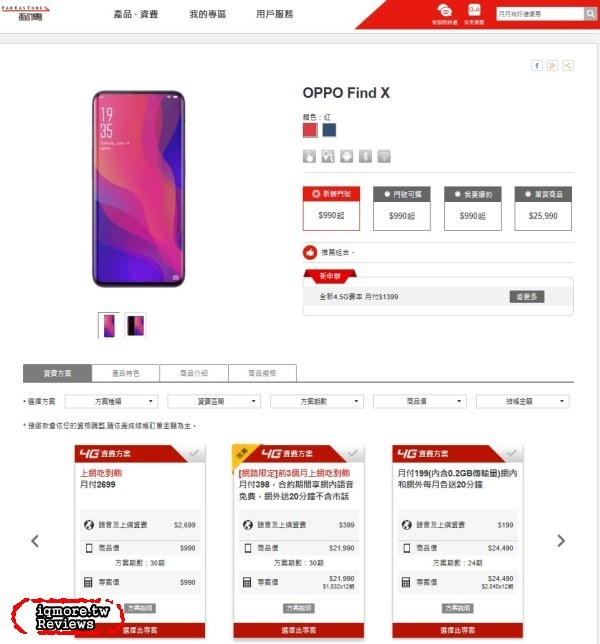
Task: Open the Q&A help icon in header
Action: [474, 14]
